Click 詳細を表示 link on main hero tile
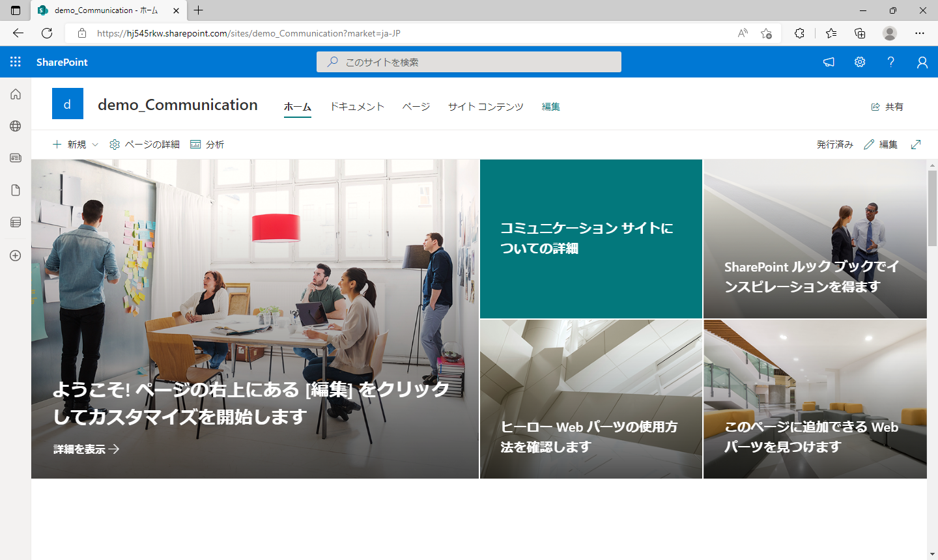 (x=87, y=449)
